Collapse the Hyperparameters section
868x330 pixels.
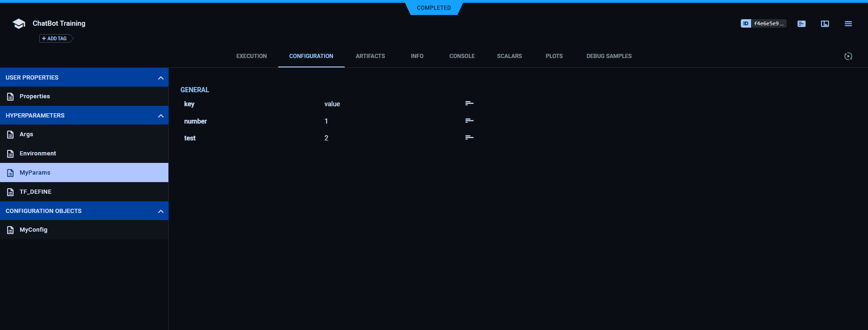pyautogui.click(x=160, y=116)
